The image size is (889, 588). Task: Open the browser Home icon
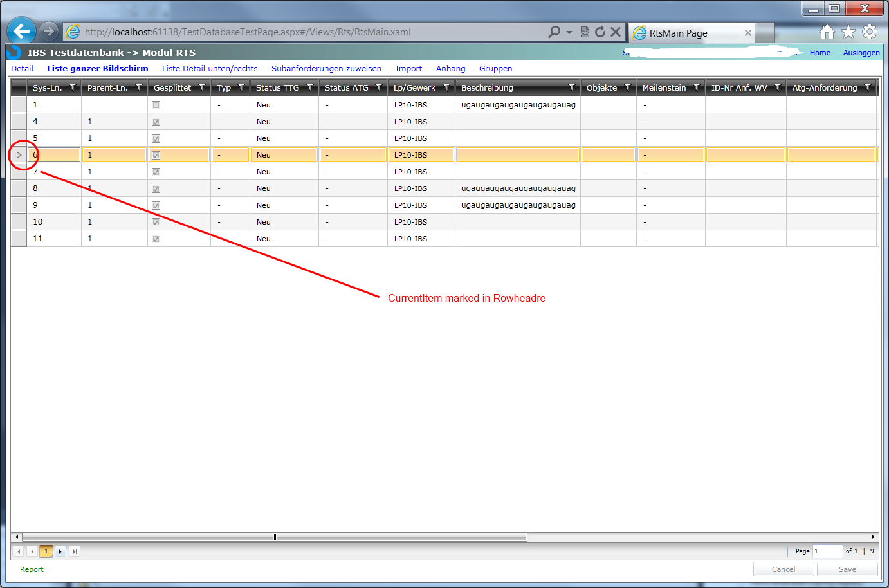(x=827, y=32)
